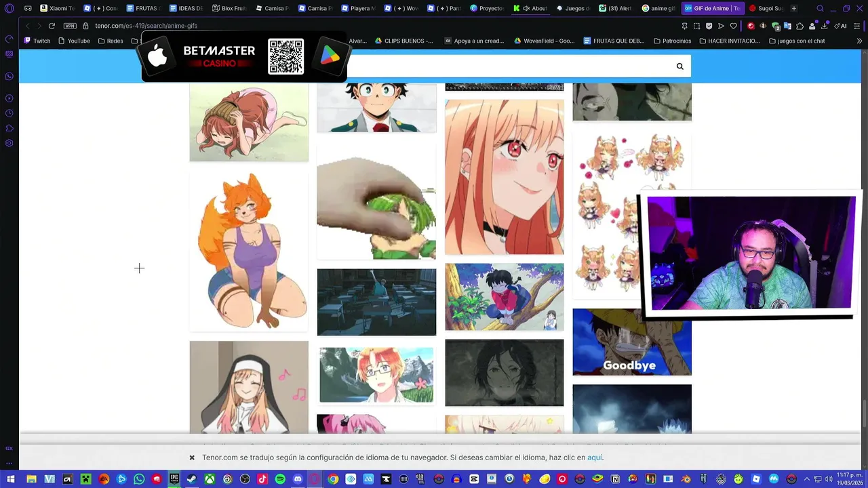The image size is (868, 488).
Task: Open the Twitch bookmark
Action: pyautogui.click(x=37, y=41)
